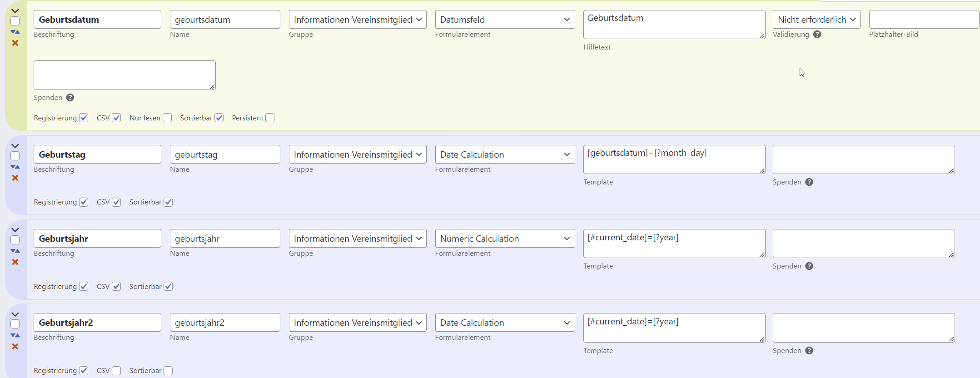
Task: Delete the Geburtsjahr field with the X icon
Action: pyautogui.click(x=15, y=262)
